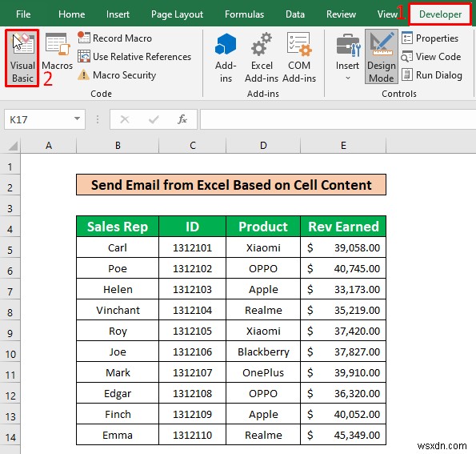The height and width of the screenshot is (454, 476).
Task: Select the cell containing Mark
Action: point(118,372)
